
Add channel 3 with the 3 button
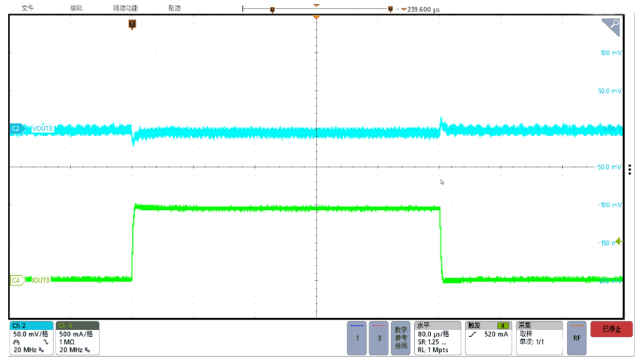point(379,338)
